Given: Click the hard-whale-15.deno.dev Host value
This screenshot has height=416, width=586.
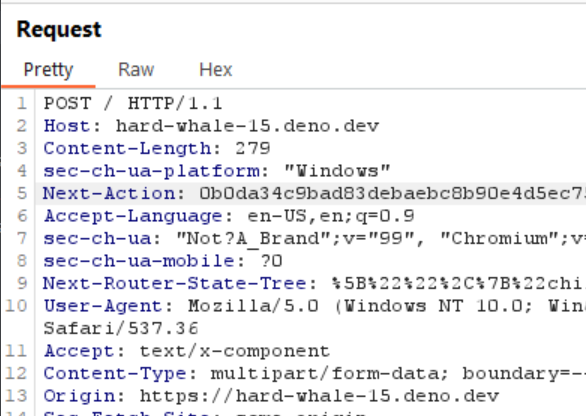Looking at the screenshot, I should (247, 126).
